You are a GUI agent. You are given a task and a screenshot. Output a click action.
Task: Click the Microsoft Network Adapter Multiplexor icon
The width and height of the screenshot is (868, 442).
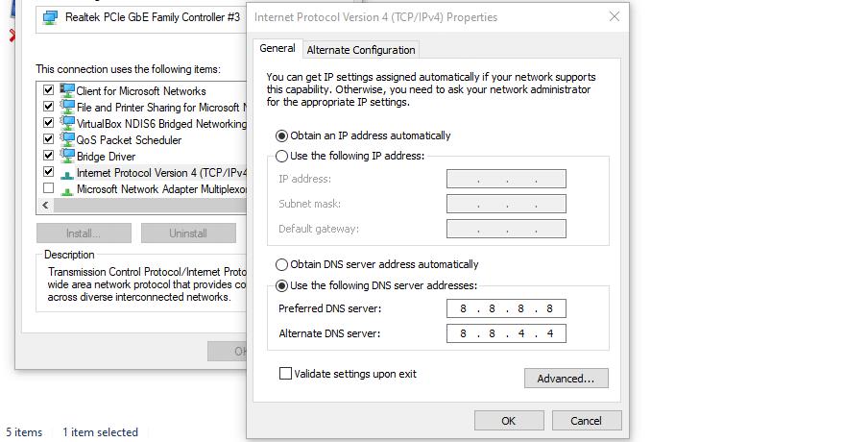point(67,188)
